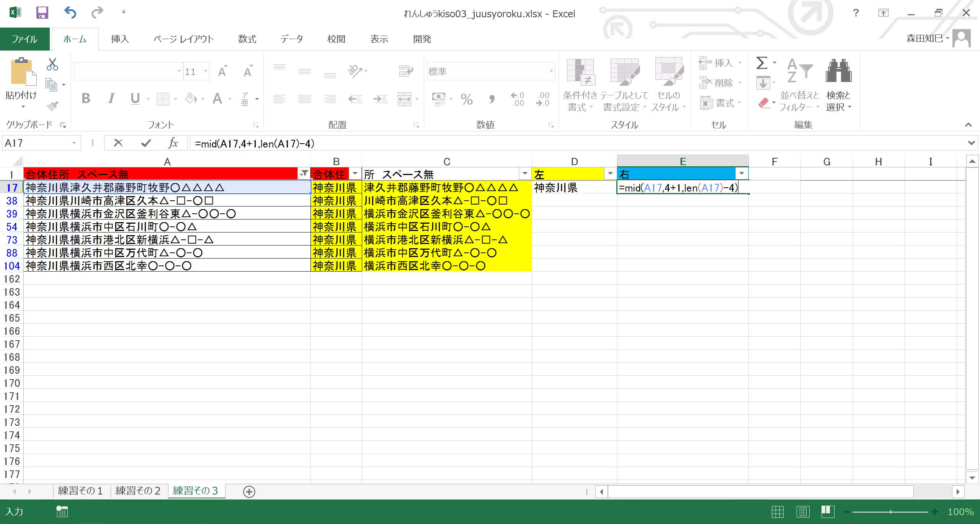
Task: Switch to Page Layout view in the status bar
Action: pos(803,512)
